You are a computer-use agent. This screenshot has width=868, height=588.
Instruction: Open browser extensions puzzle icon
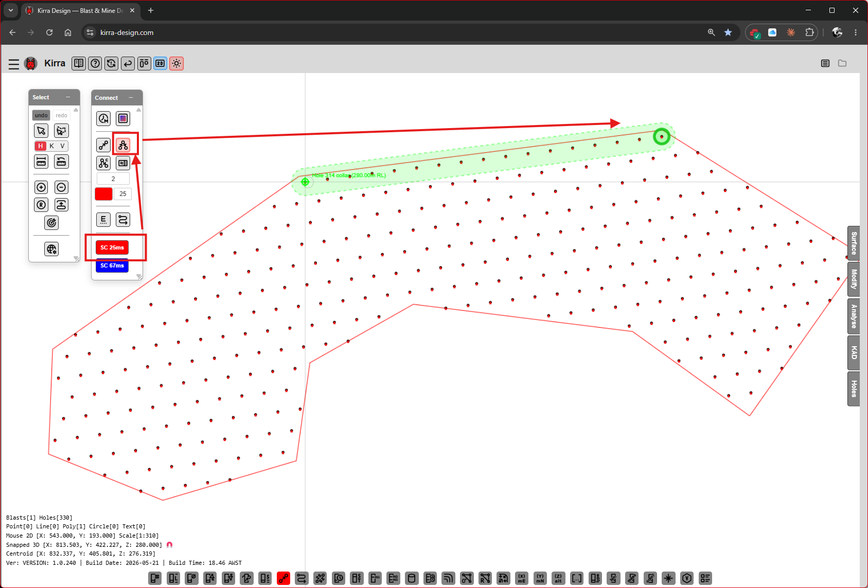coord(809,32)
